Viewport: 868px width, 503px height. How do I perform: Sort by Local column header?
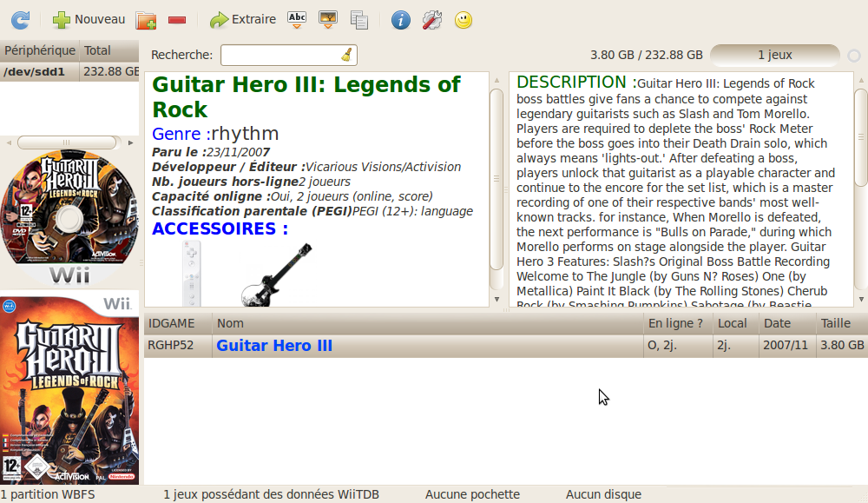pos(736,323)
